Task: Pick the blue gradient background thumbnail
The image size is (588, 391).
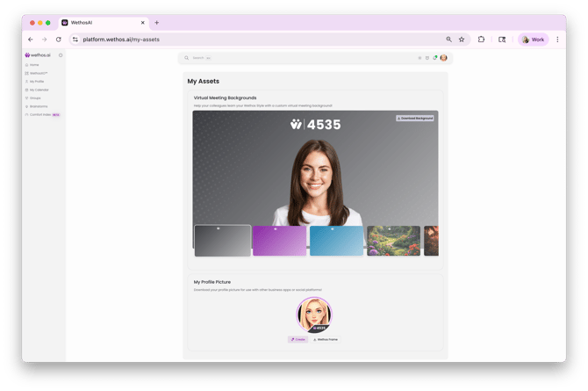Action: (336, 241)
